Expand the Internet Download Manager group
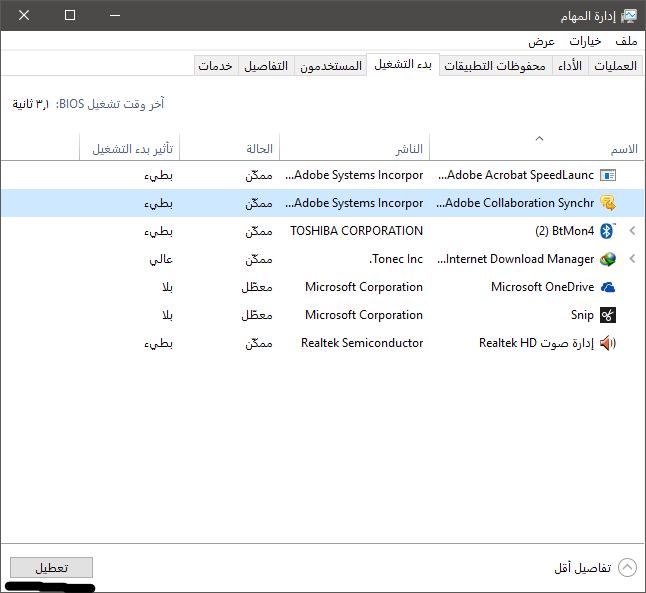 632,259
